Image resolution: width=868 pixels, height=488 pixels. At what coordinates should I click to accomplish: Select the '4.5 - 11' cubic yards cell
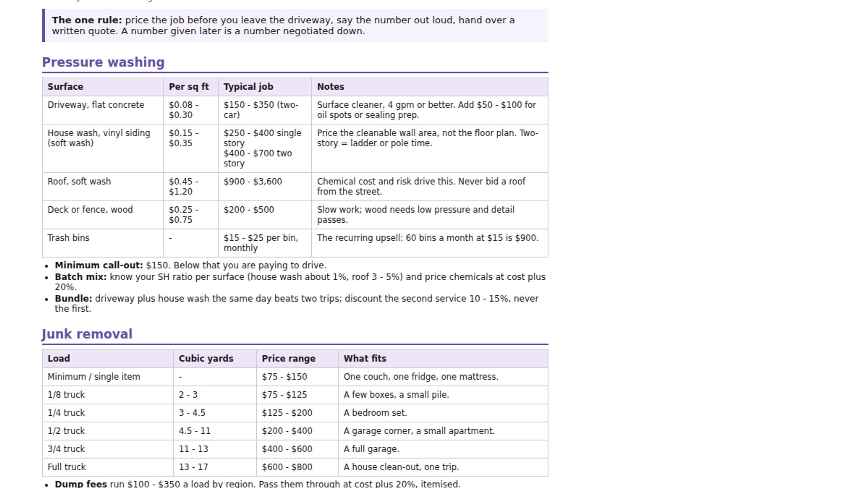(215, 431)
